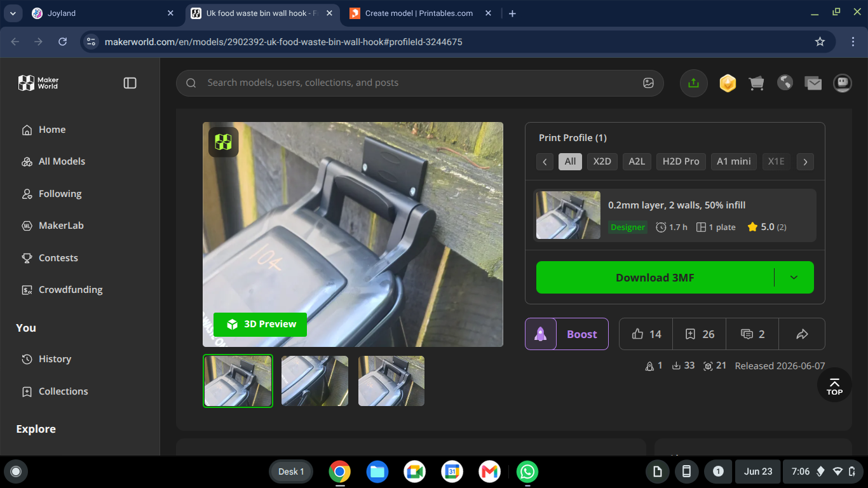Screen dimensions: 868x488
Task: Toggle the sidebar collapse icon
Action: pyautogui.click(x=130, y=83)
